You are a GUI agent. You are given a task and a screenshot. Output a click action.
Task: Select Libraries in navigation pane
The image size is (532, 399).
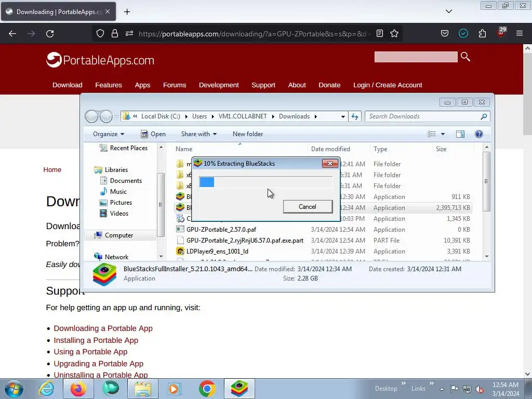pyautogui.click(x=111, y=170)
